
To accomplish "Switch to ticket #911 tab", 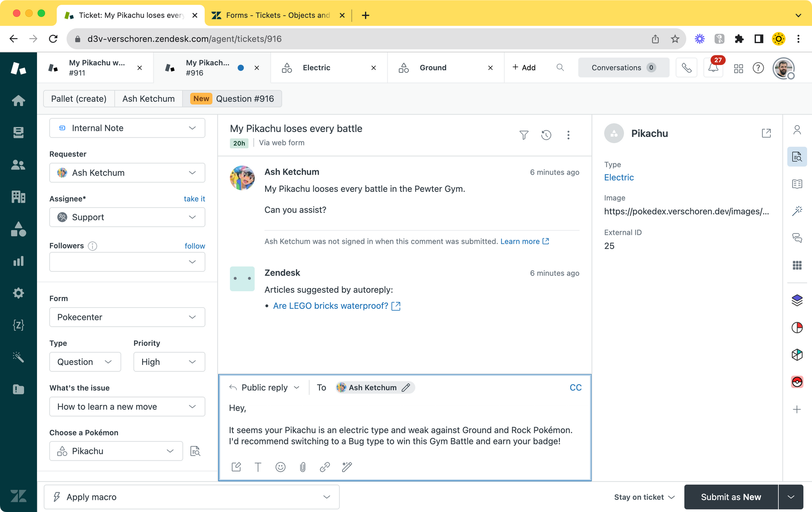I will [x=97, y=68].
